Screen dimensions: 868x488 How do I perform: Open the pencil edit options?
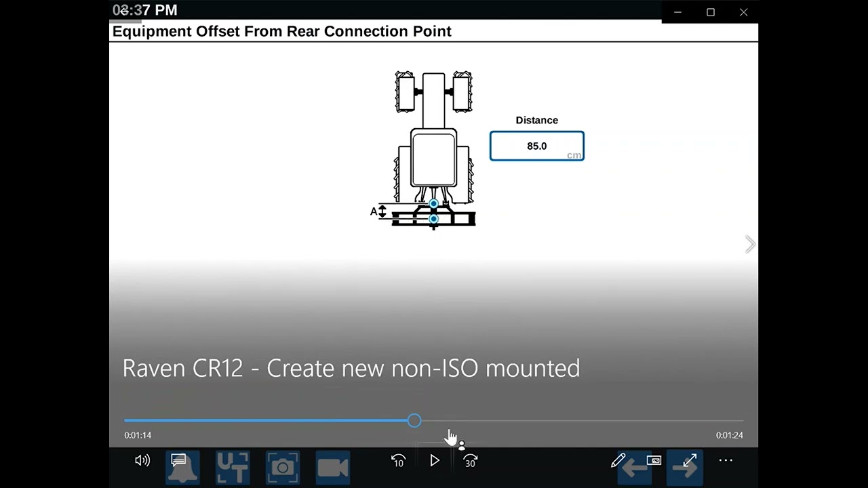click(618, 461)
